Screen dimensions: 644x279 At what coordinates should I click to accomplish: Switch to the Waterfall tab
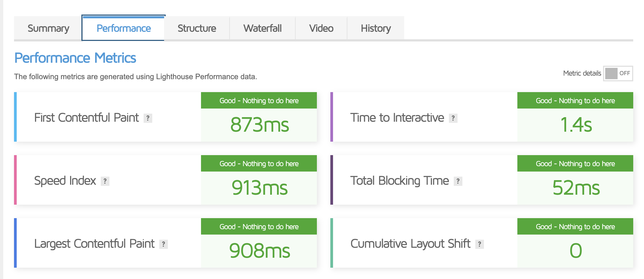click(262, 28)
